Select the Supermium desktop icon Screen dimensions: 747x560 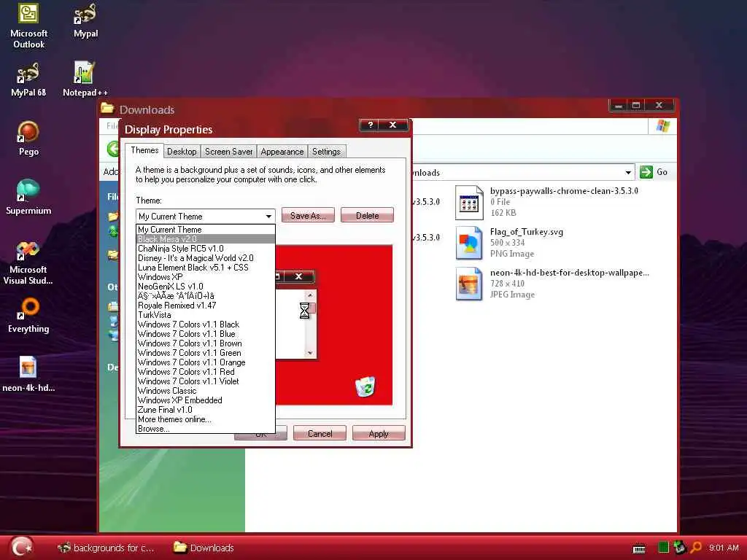coord(28,198)
